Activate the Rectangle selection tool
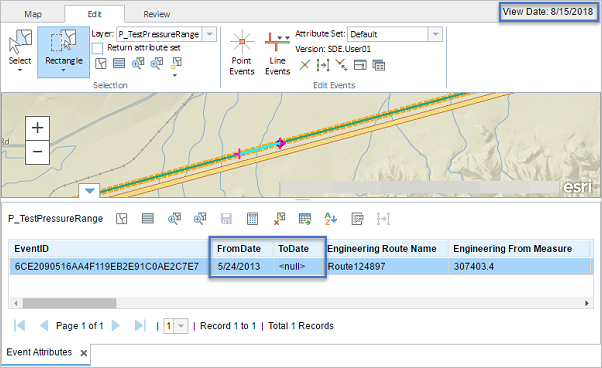602x368 pixels. tap(64, 52)
